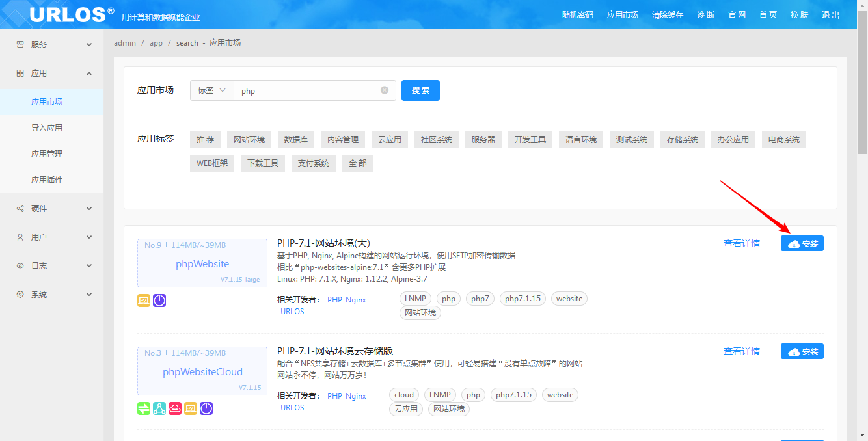Viewport: 868px width, 441px height.
Task: Click the 硬件 sidebar icon
Action: 20,209
